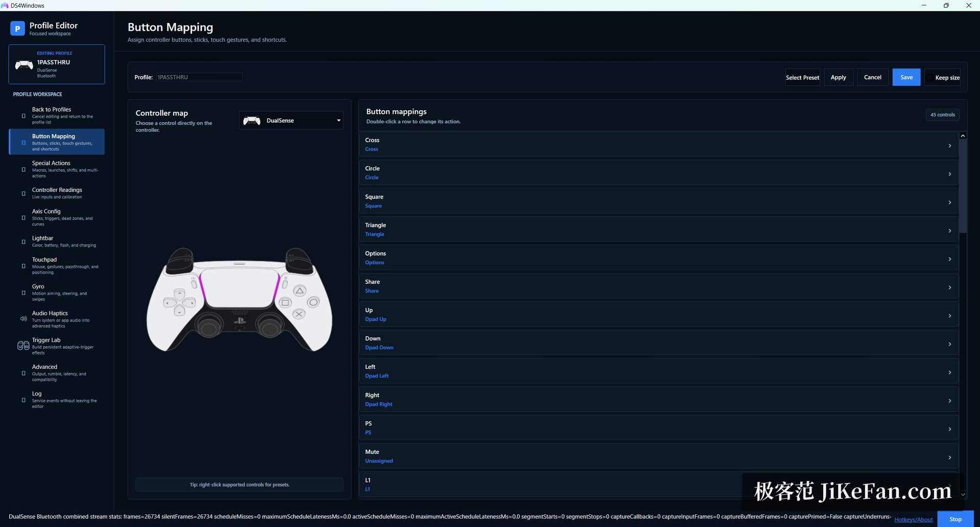Click the Editing Profile 1PASSTHRU card
980x527 pixels.
pos(57,64)
